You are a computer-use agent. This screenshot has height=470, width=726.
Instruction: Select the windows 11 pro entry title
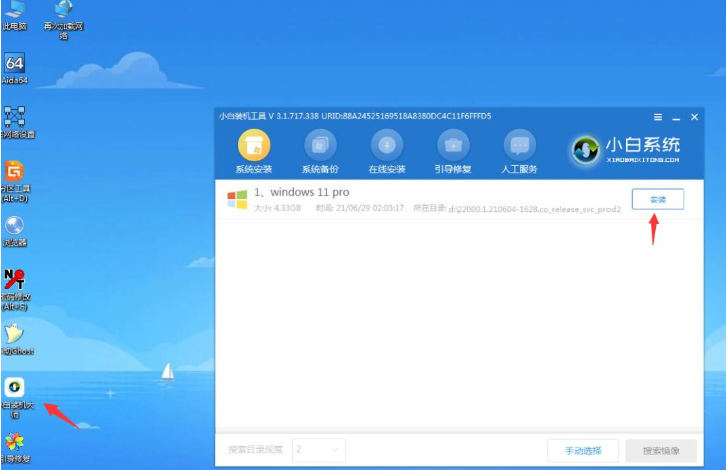click(x=302, y=192)
